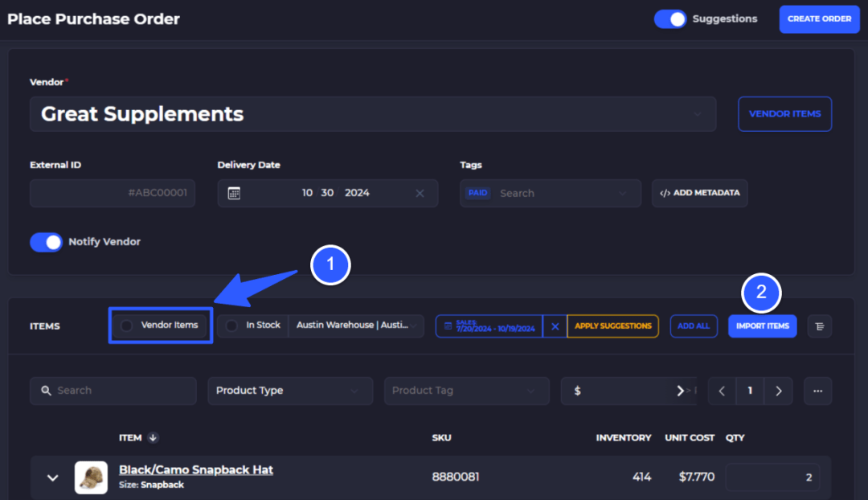Screen dimensions: 868x500
Task: Click the Add Metadata button
Action: (x=700, y=193)
